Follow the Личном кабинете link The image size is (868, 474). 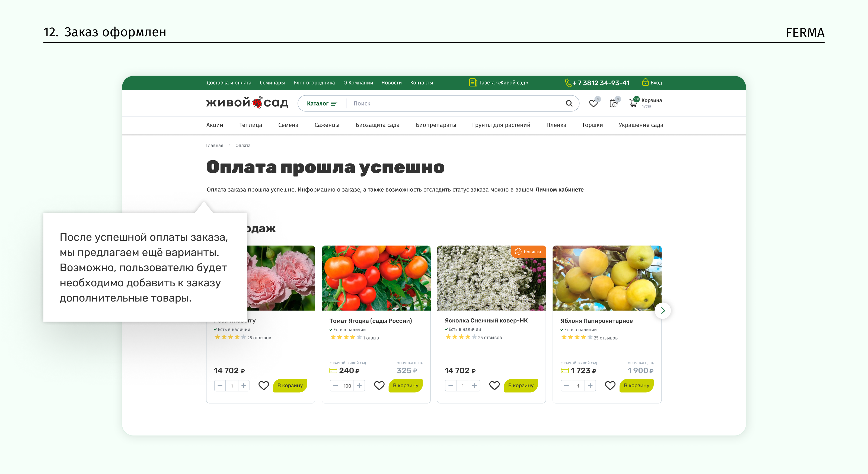coord(559,190)
